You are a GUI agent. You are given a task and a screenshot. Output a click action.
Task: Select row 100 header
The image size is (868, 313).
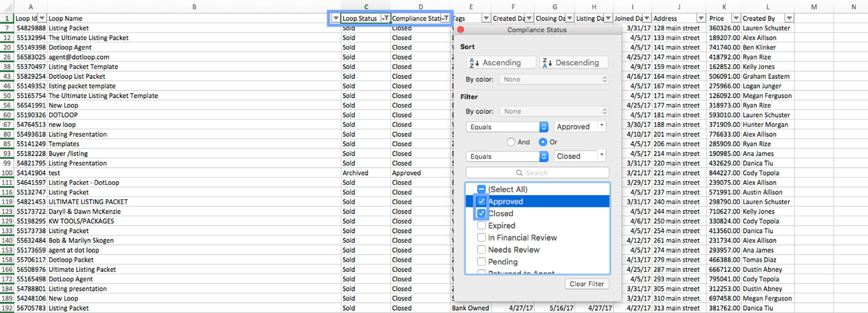pos(7,173)
